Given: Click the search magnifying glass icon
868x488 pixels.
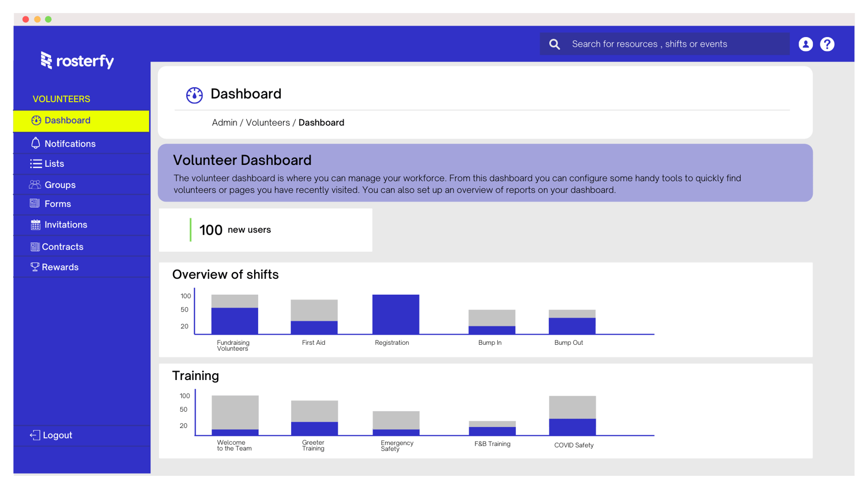Looking at the screenshot, I should click(555, 44).
